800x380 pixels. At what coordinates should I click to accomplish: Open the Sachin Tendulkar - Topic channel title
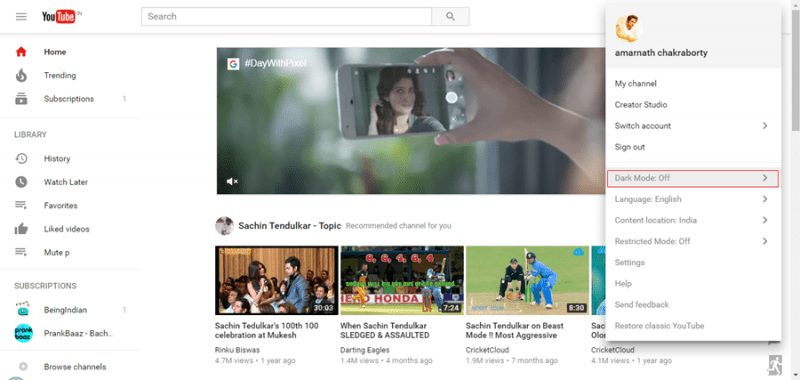pyautogui.click(x=290, y=225)
